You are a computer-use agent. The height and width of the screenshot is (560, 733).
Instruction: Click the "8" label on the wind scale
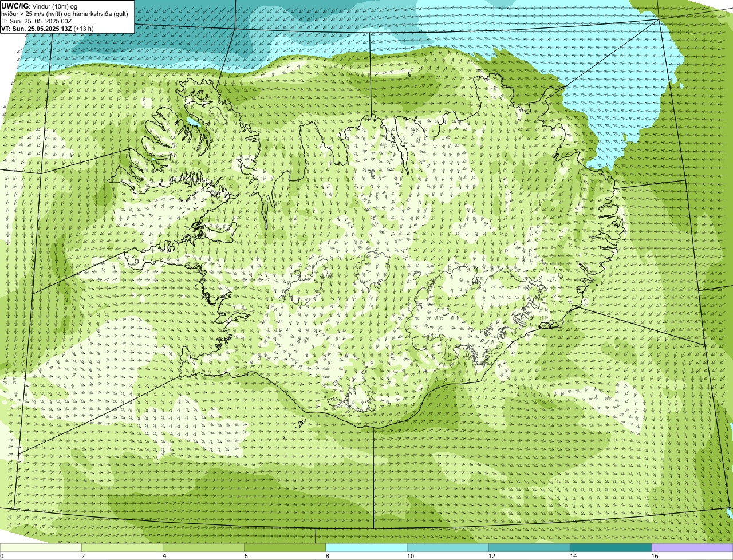[327, 556]
